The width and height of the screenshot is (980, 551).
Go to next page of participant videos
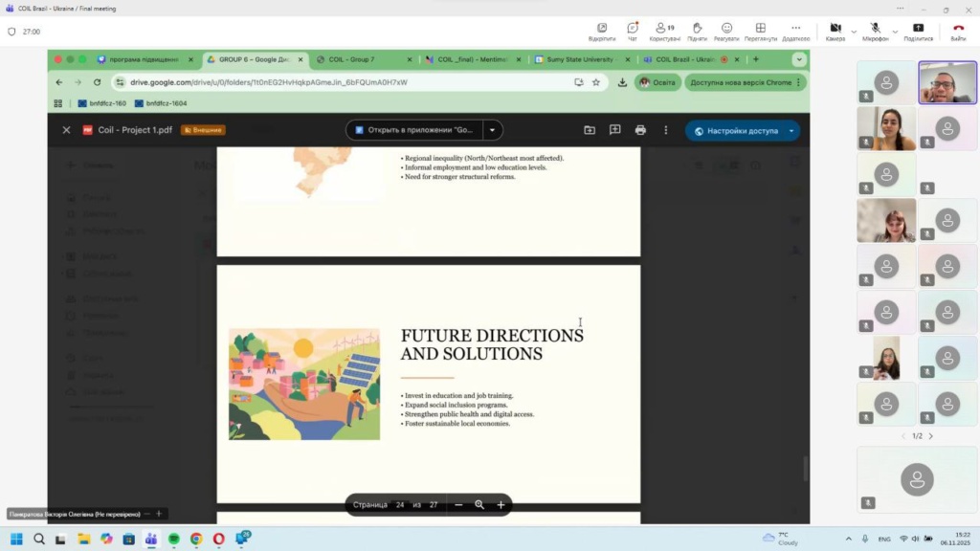point(931,436)
